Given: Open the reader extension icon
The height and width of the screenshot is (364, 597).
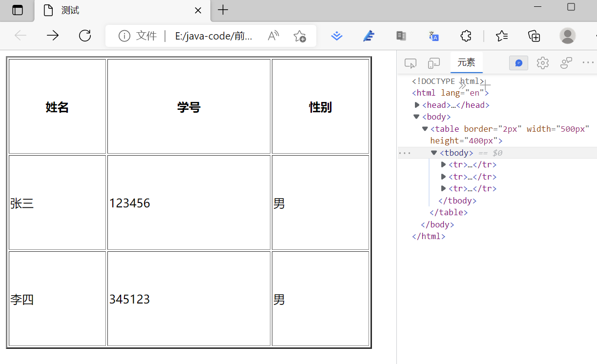Looking at the screenshot, I should click(x=401, y=36).
